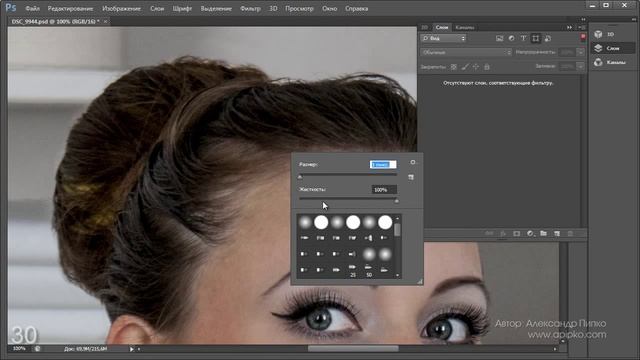Create new group folder icon
The height and width of the screenshot is (360, 640).
click(x=543, y=233)
